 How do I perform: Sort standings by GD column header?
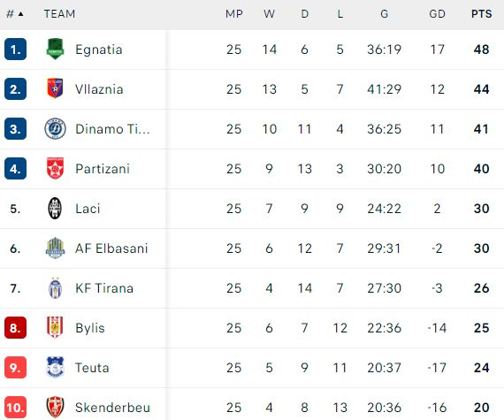pyautogui.click(x=437, y=14)
